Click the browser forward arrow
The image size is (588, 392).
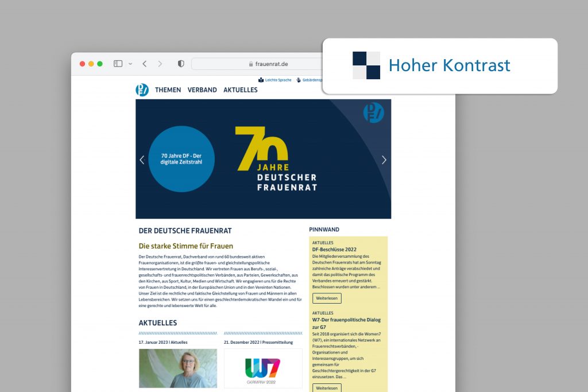point(160,64)
